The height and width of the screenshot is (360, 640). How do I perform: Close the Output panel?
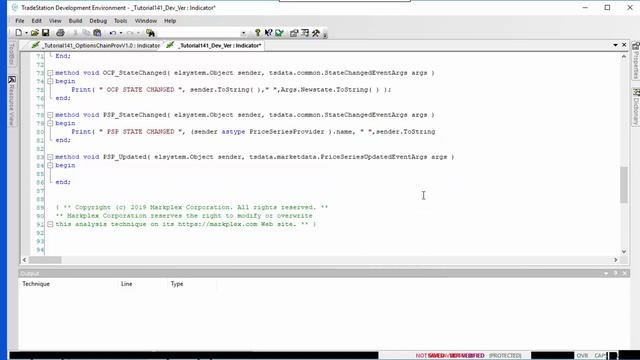click(624, 273)
